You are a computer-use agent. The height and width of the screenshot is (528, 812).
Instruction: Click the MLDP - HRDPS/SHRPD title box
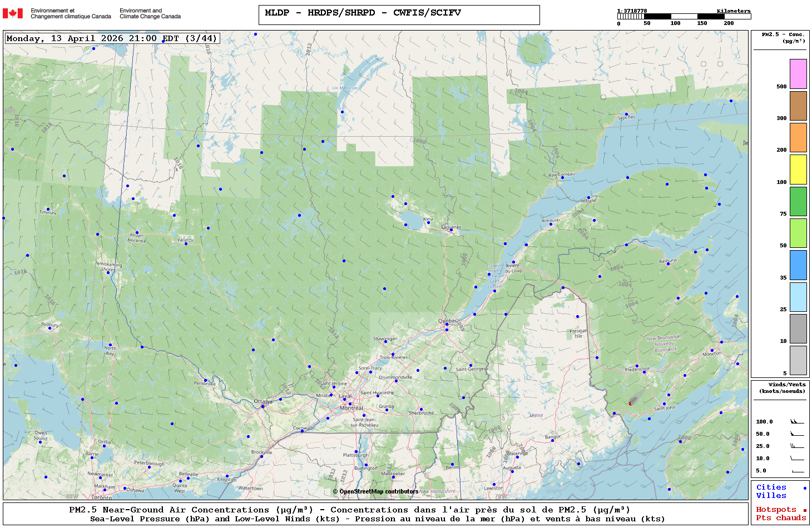pyautogui.click(x=399, y=15)
